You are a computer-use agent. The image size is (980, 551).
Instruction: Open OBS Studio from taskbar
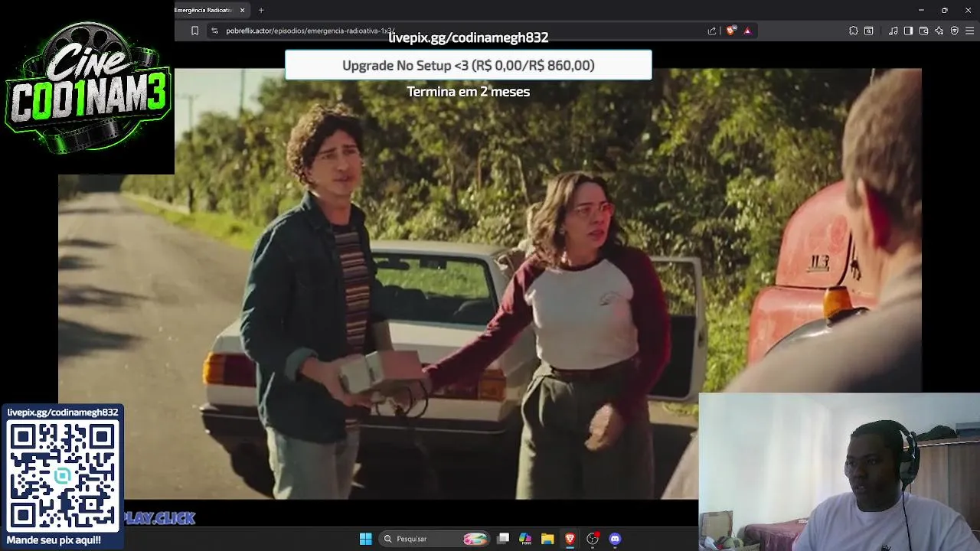click(x=593, y=539)
